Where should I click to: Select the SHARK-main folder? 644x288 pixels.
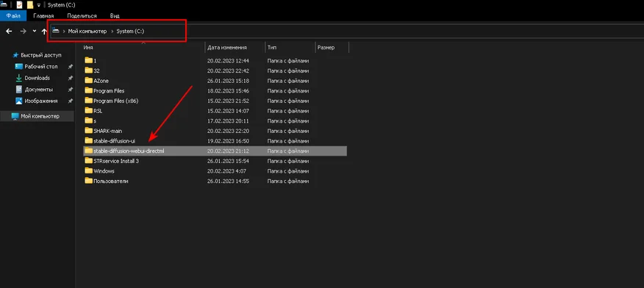[x=107, y=131]
